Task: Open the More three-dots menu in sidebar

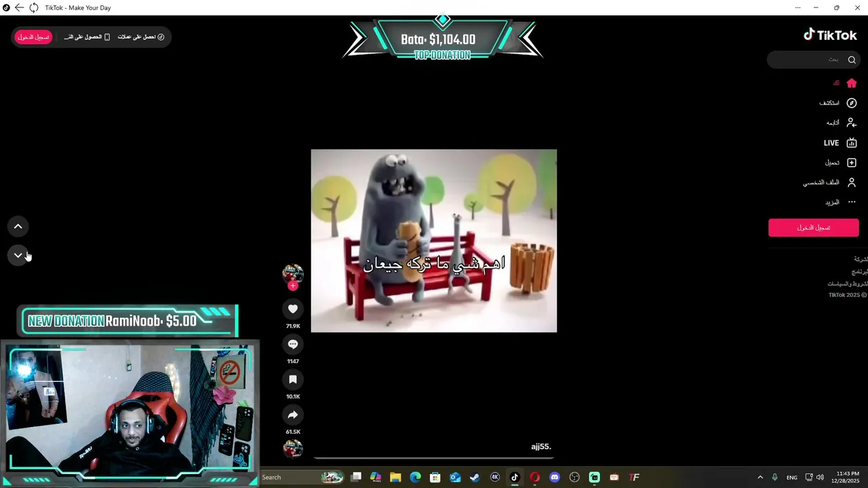Action: (x=852, y=202)
